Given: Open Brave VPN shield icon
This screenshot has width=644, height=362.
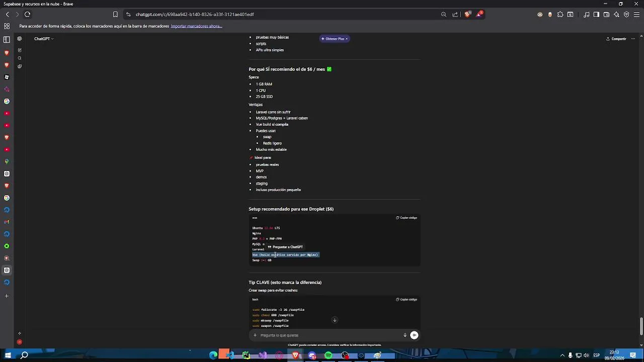Looking at the screenshot, I should [626, 15].
